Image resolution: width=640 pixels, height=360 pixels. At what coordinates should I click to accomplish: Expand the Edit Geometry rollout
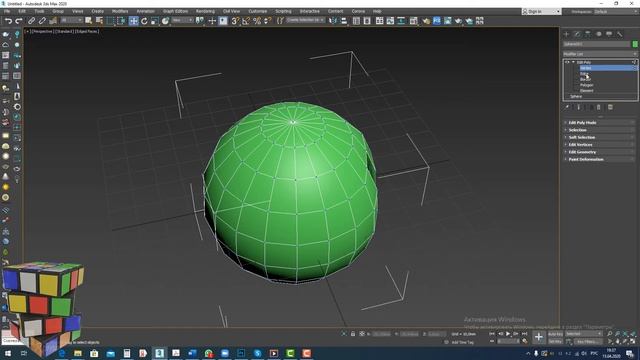599,152
